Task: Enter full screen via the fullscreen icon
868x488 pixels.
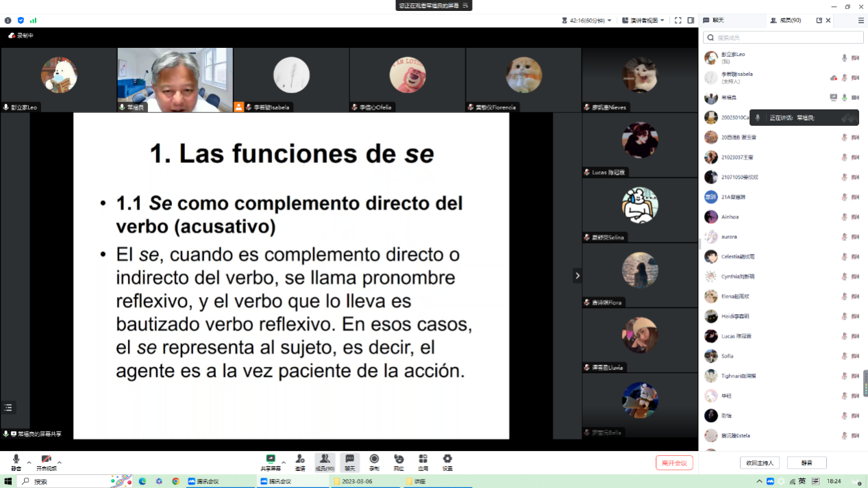Action: 678,21
